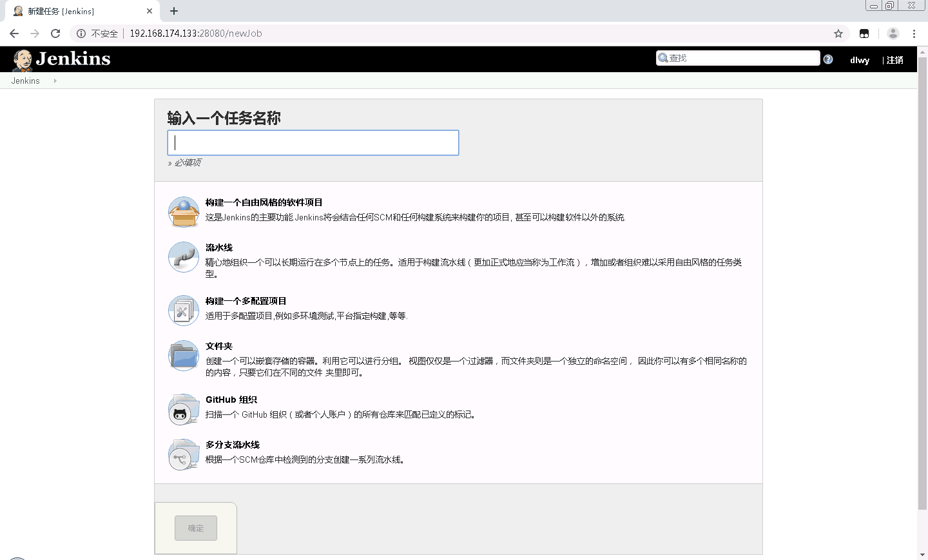Focus the task name input field
The height and width of the screenshot is (560, 928).
click(x=313, y=142)
